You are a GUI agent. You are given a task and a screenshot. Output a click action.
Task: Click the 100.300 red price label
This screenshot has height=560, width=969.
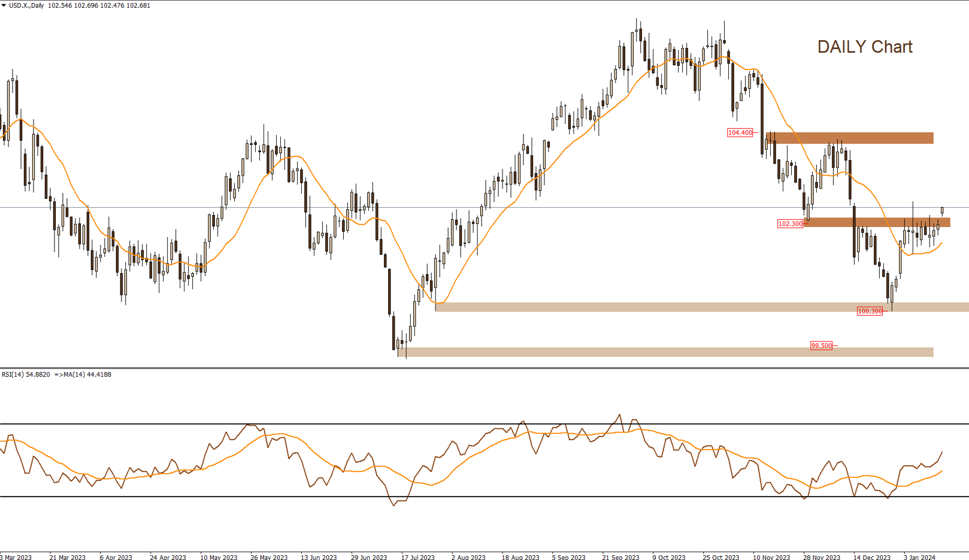tap(870, 311)
